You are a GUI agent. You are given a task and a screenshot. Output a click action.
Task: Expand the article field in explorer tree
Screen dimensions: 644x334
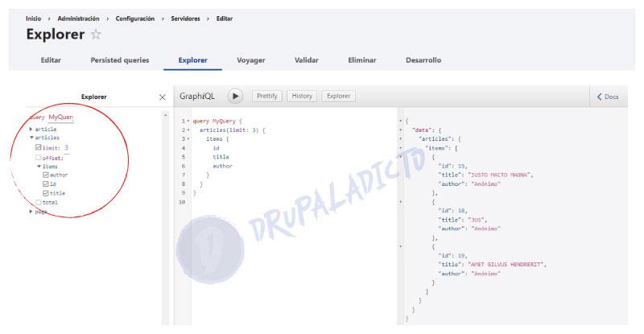click(x=31, y=129)
